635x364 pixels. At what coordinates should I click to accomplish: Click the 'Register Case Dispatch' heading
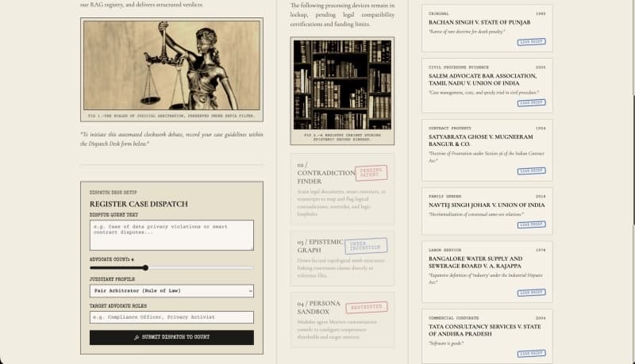tap(139, 205)
